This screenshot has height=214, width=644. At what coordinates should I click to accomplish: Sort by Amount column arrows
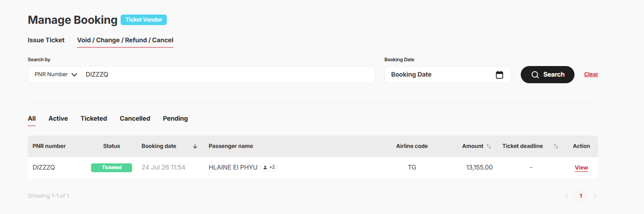click(488, 146)
